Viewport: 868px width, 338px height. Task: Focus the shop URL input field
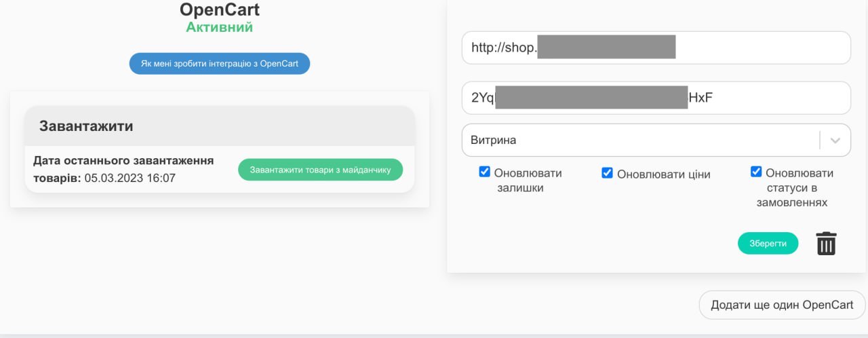coord(656,48)
